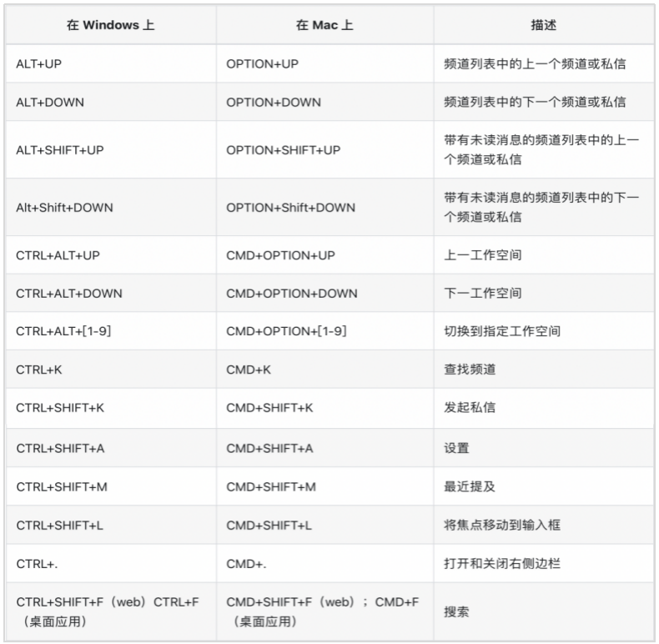Select the 'CMD+OPTION+[1-9]' cell
Viewport: 659px width, 644px height.
coord(324,331)
